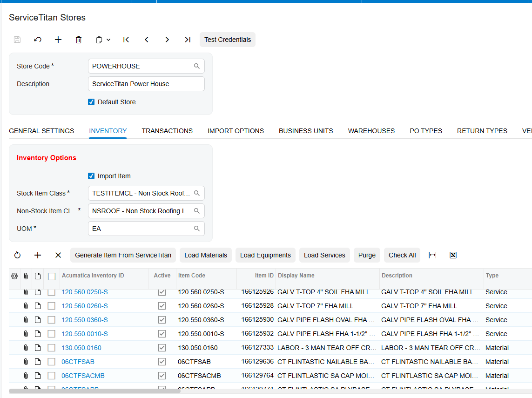Open inventory link 120.550.0360-S
532x398 pixels.
tap(85, 320)
